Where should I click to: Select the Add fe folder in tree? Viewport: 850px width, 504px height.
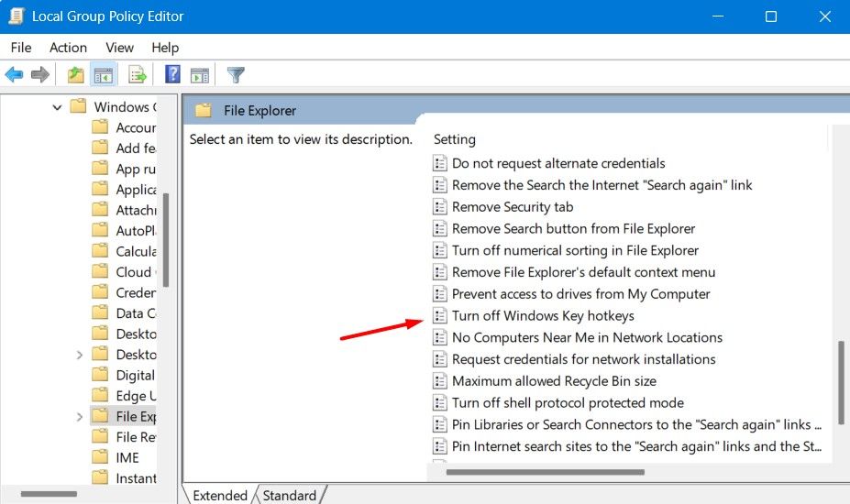(136, 148)
